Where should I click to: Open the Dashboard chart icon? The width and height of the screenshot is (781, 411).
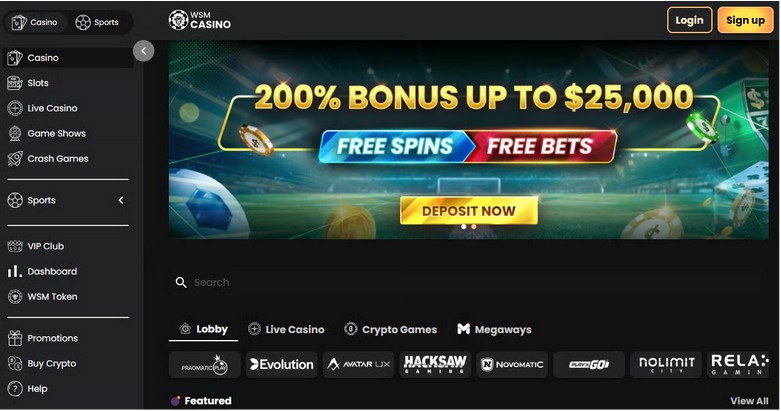pyautogui.click(x=15, y=272)
